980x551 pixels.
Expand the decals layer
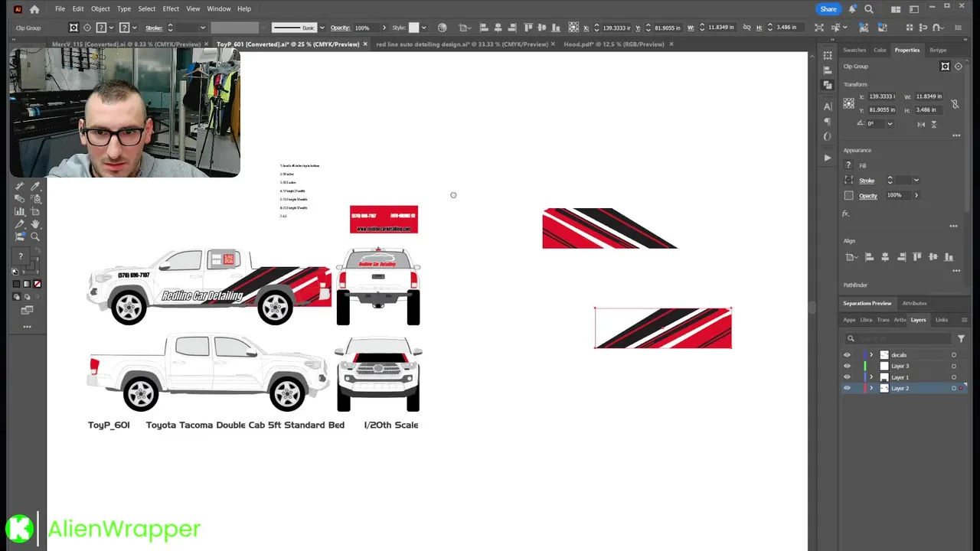click(x=871, y=355)
